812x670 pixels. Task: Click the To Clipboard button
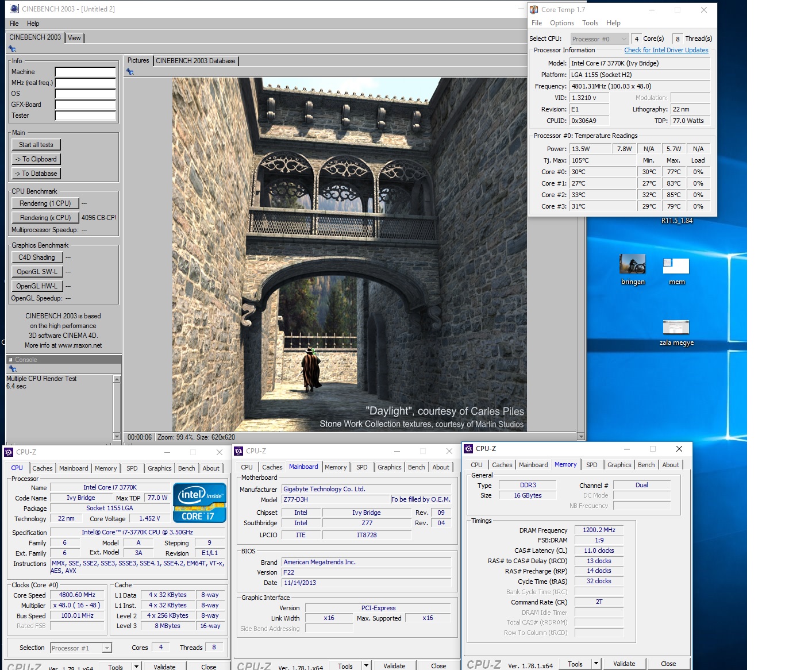[36, 159]
